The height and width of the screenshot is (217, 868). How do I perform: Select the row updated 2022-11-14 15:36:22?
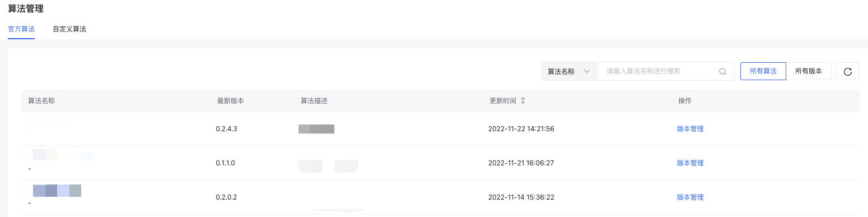[x=440, y=197]
